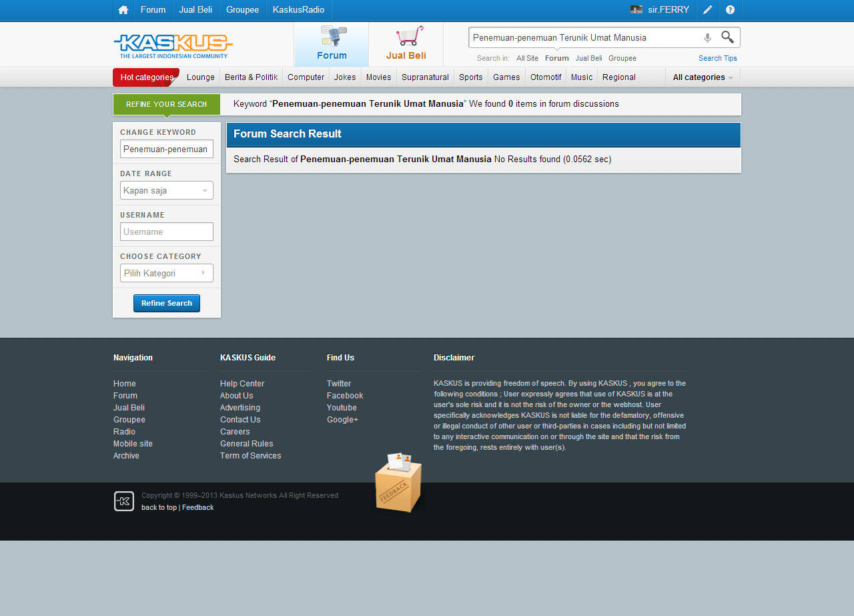Screen dimensions: 854x616
Task: Open the Supranatural category
Action: point(425,77)
